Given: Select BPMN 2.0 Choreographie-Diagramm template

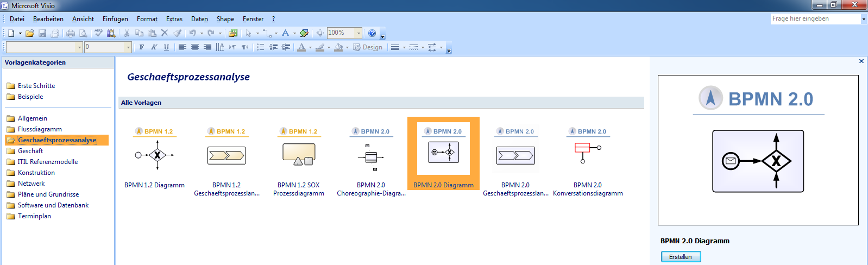Looking at the screenshot, I should coord(371,161).
